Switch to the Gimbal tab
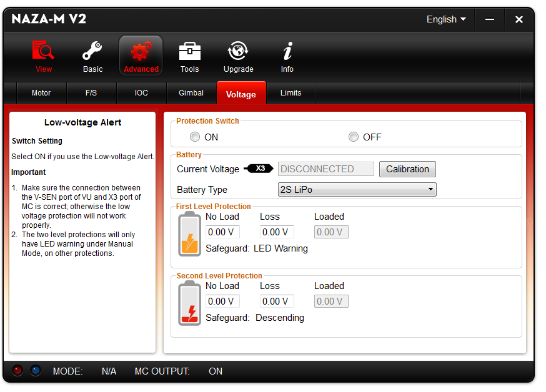546x392 pixels. pyautogui.click(x=191, y=93)
